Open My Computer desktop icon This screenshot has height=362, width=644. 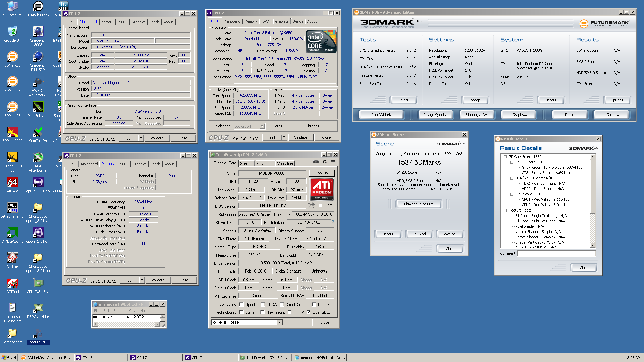coord(12,9)
